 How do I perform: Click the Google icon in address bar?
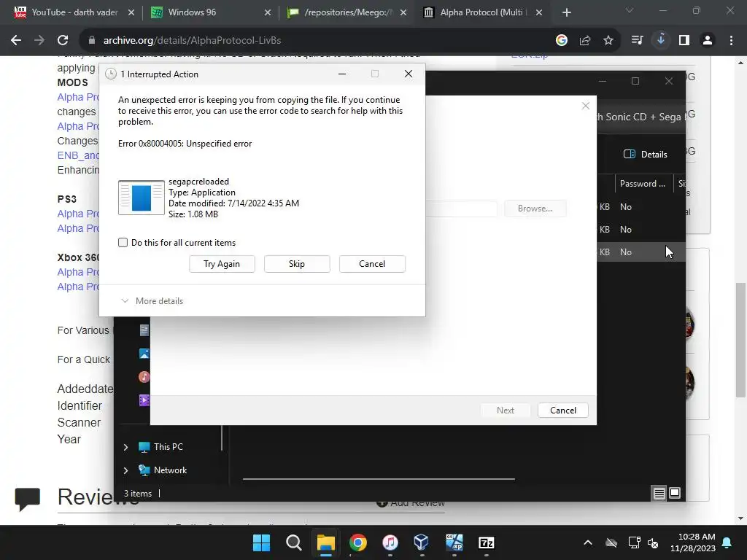tap(561, 41)
